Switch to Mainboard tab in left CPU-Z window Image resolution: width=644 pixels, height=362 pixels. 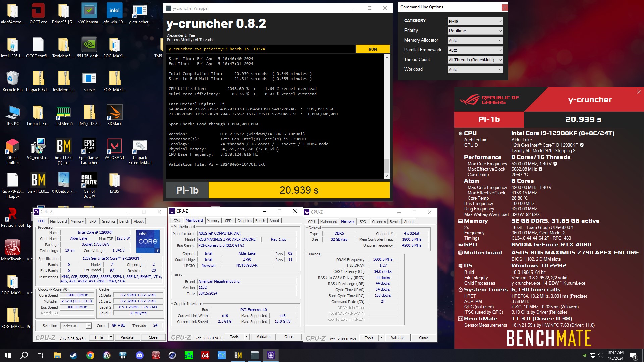(58, 221)
